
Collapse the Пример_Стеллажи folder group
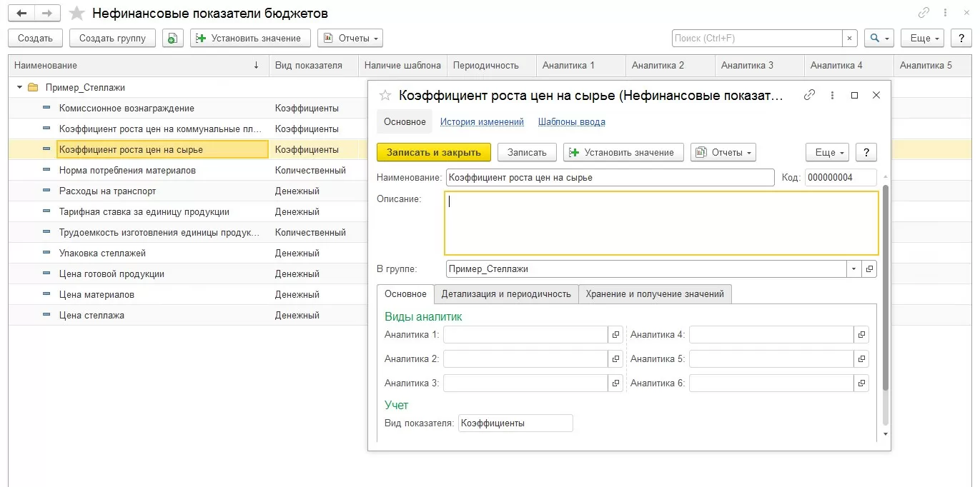(x=19, y=88)
